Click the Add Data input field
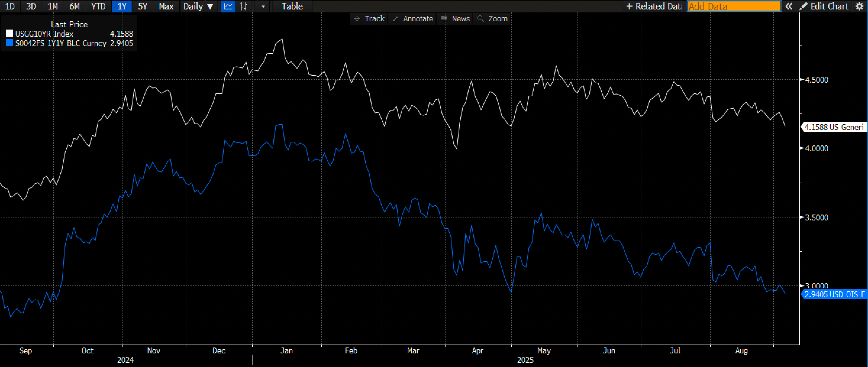Screen dimensions: 868x367 [734, 7]
